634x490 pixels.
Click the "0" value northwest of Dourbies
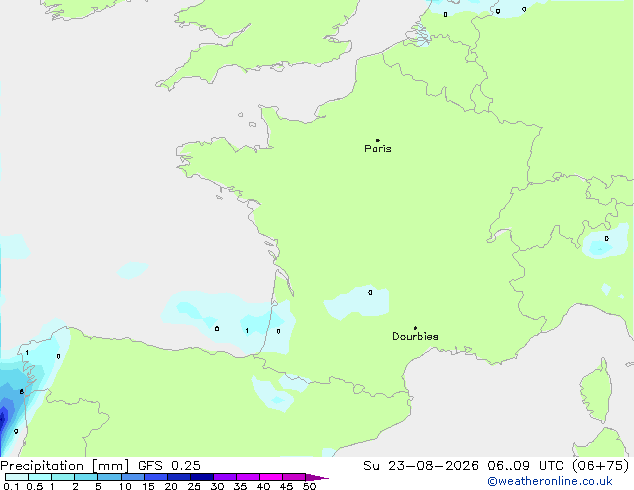(370, 292)
